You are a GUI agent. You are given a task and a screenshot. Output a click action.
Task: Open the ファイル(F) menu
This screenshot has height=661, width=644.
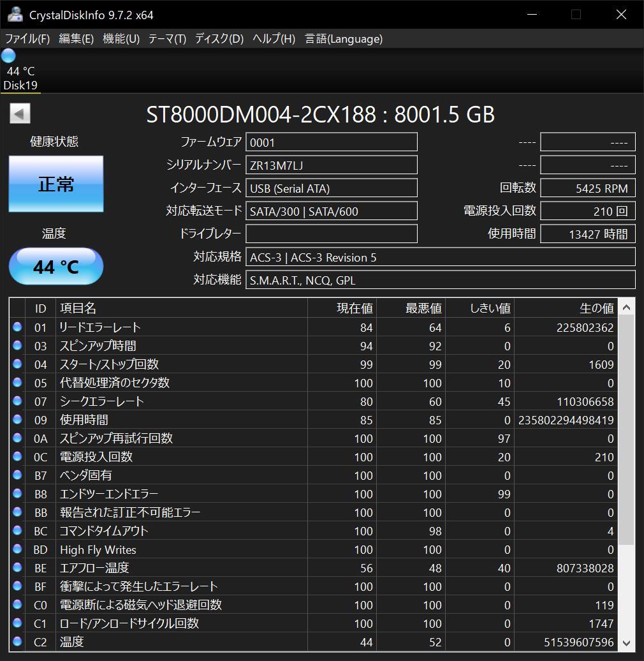(27, 39)
